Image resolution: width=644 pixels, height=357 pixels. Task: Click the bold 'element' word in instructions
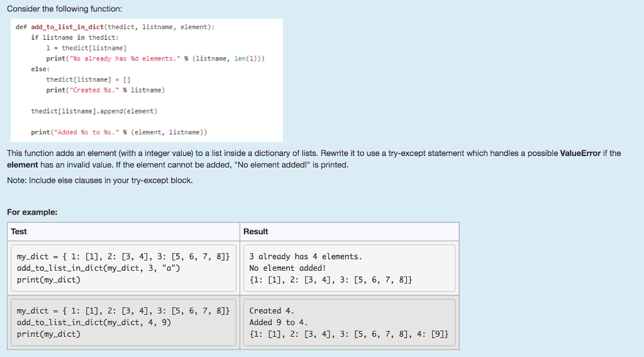(x=22, y=165)
